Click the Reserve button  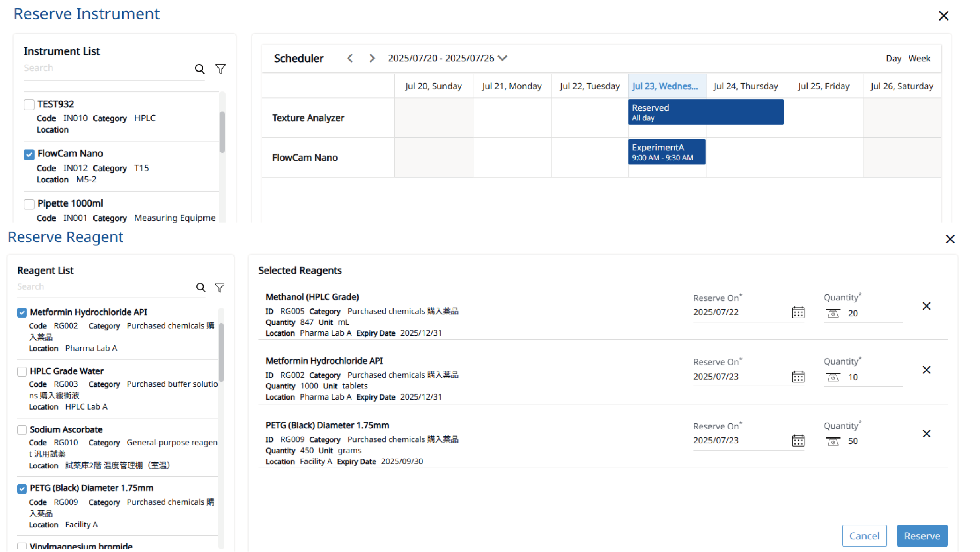pyautogui.click(x=922, y=536)
